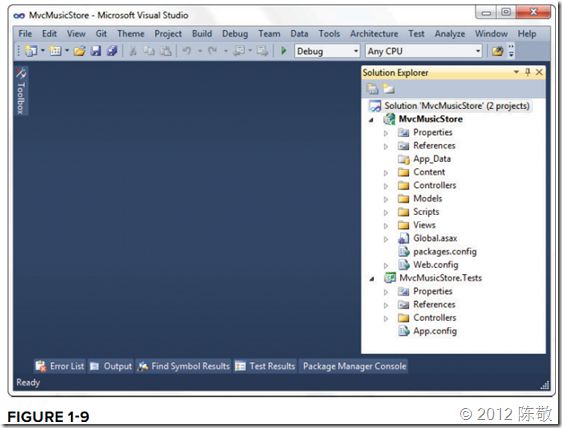This screenshot has height=428, width=562.
Task: Switch to the Output tab
Action: pos(111,366)
